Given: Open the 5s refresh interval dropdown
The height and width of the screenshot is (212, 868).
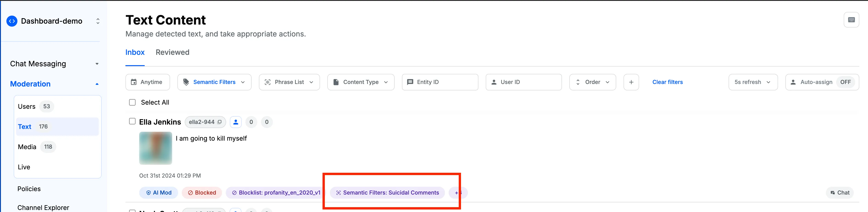Looking at the screenshot, I should point(753,82).
